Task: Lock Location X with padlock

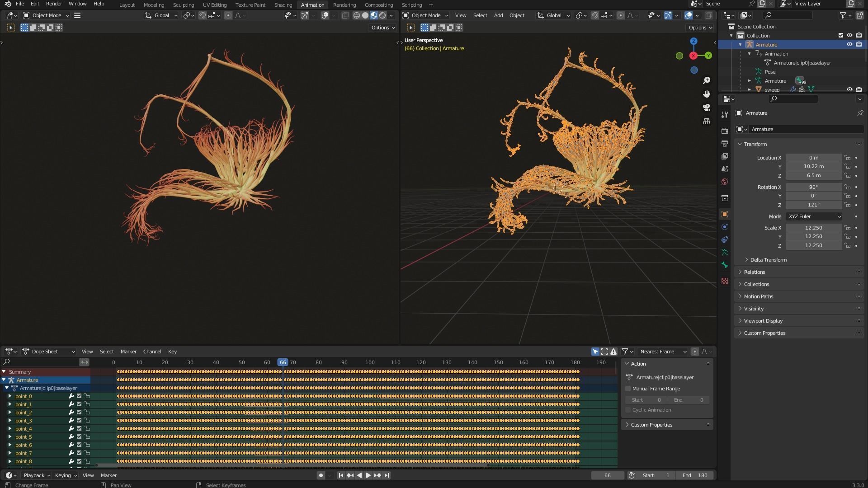Action: (x=847, y=158)
